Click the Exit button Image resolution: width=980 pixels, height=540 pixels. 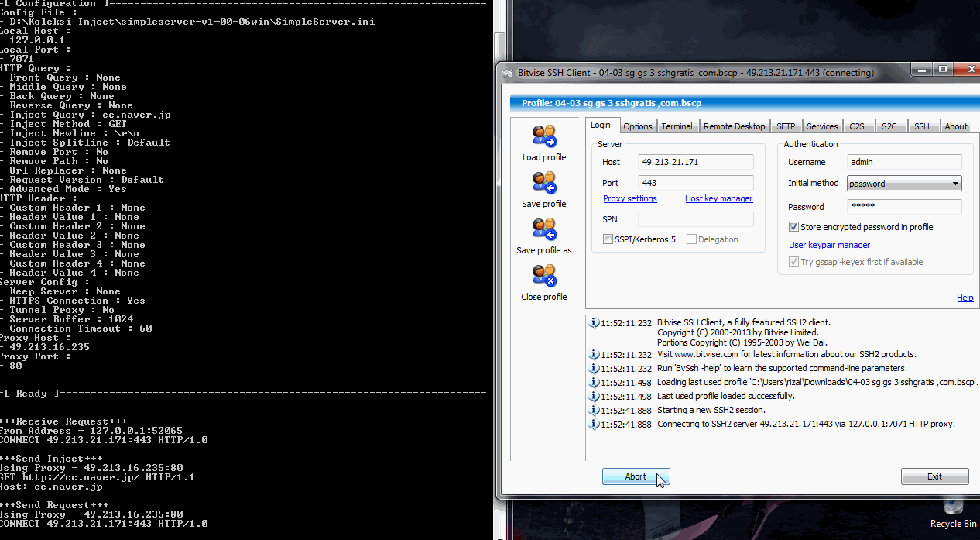click(934, 476)
